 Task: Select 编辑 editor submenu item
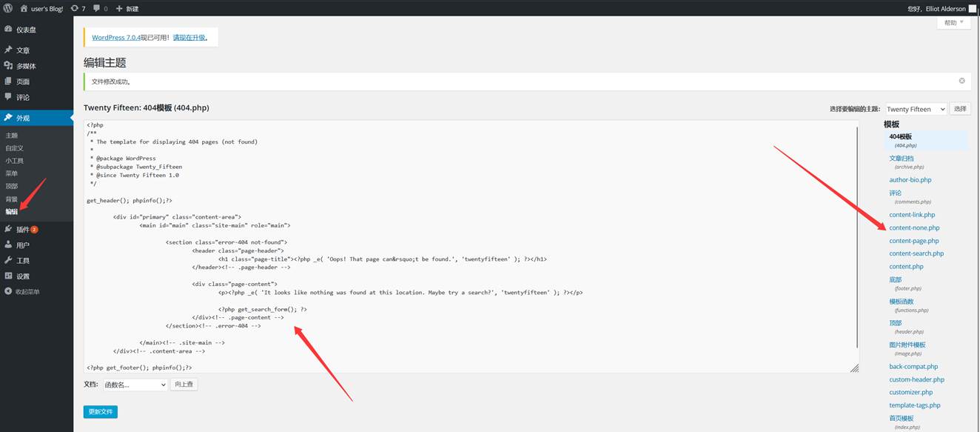pos(11,212)
